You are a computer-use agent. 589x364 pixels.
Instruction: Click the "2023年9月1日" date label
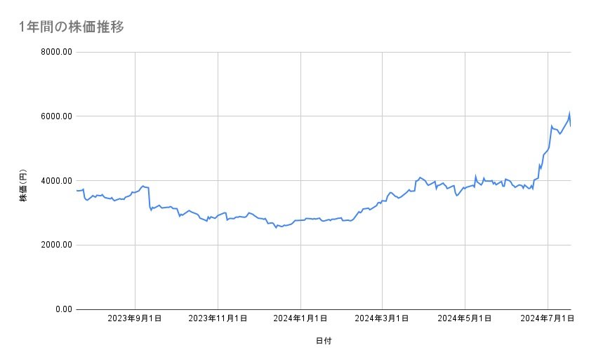coord(135,318)
